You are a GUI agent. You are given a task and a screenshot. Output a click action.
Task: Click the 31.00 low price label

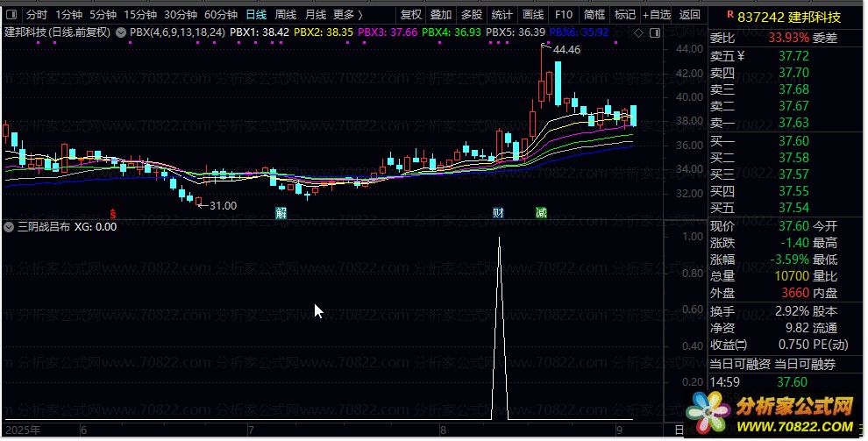coord(223,206)
